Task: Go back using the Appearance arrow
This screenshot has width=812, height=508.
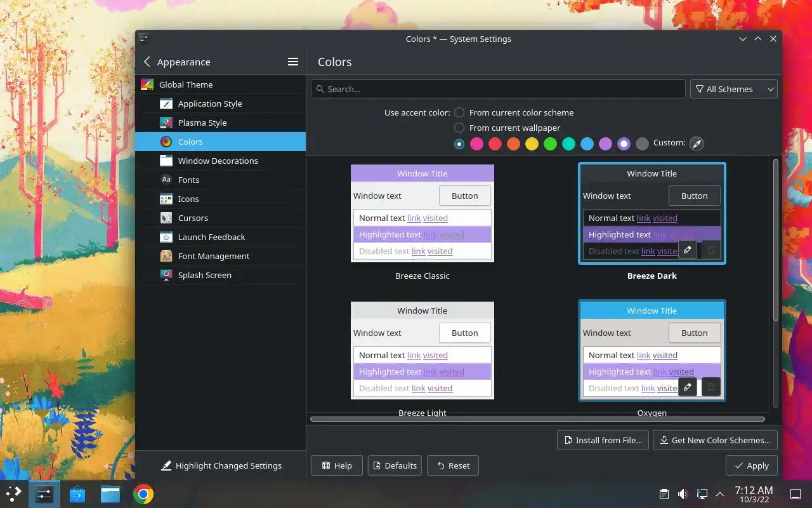Action: (147, 62)
